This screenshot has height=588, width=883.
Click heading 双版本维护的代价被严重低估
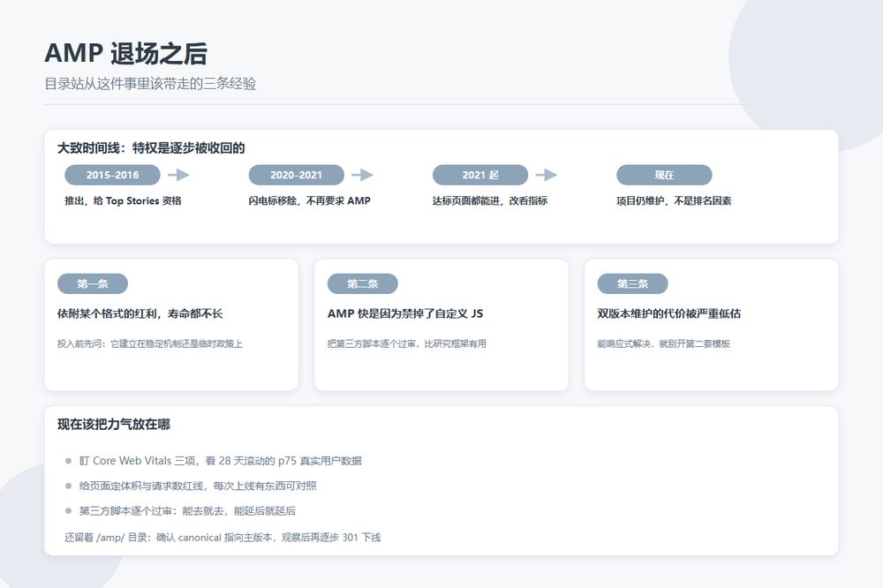coord(669,313)
